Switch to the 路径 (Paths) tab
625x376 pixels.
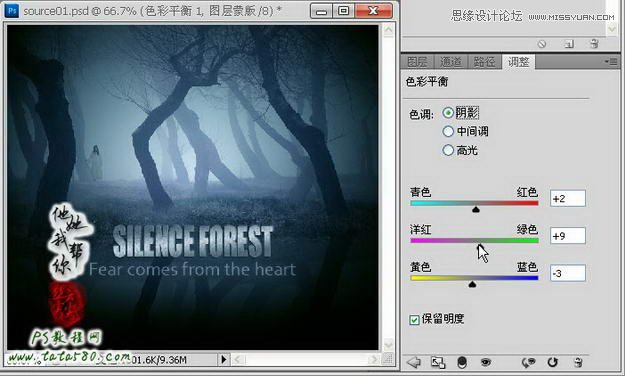point(484,62)
